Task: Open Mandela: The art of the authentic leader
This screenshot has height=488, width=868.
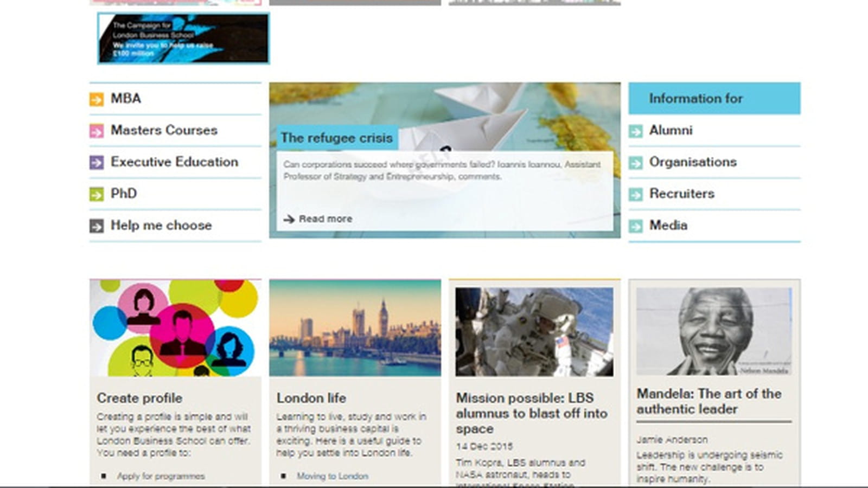Action: [x=709, y=401]
